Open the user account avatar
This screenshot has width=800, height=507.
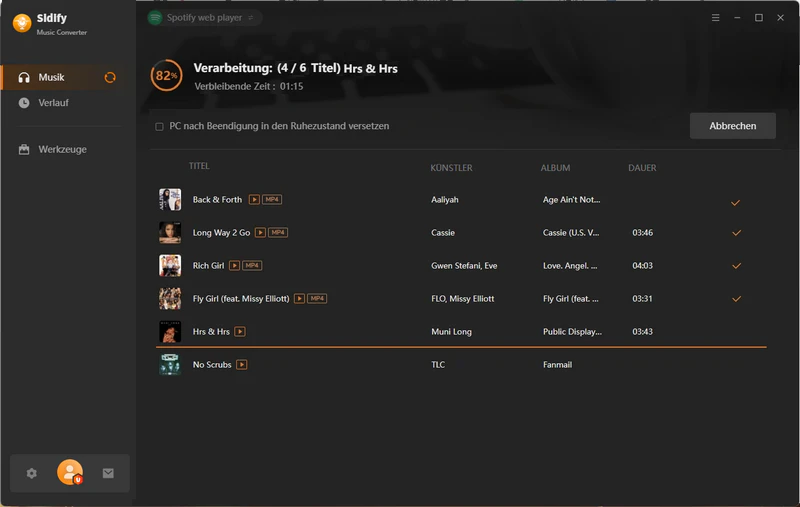point(70,472)
